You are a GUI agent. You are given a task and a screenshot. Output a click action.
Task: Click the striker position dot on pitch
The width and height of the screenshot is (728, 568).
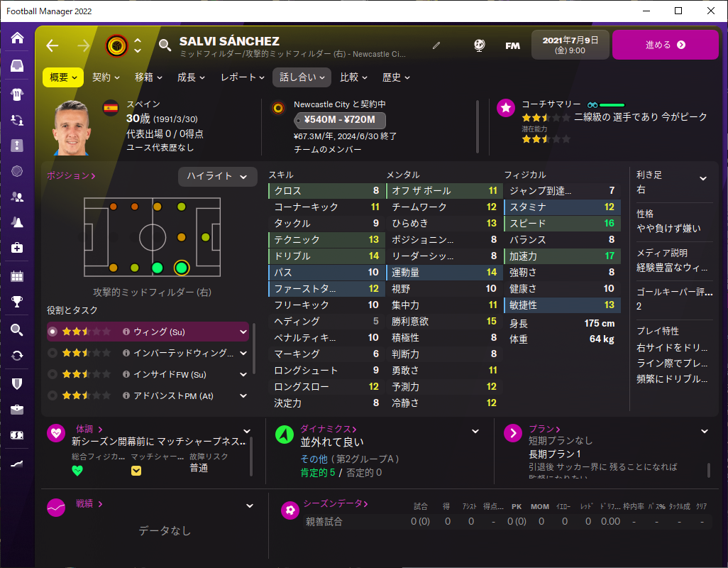206,237
